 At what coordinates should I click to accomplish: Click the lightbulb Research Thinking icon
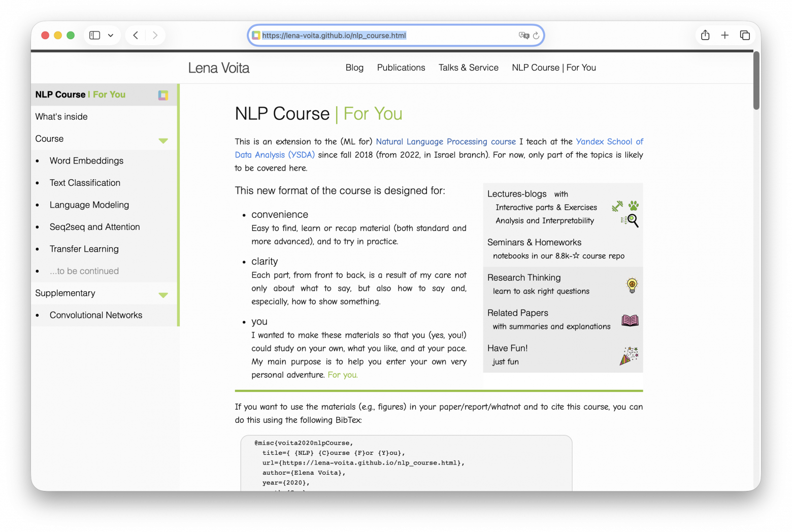pos(632,285)
